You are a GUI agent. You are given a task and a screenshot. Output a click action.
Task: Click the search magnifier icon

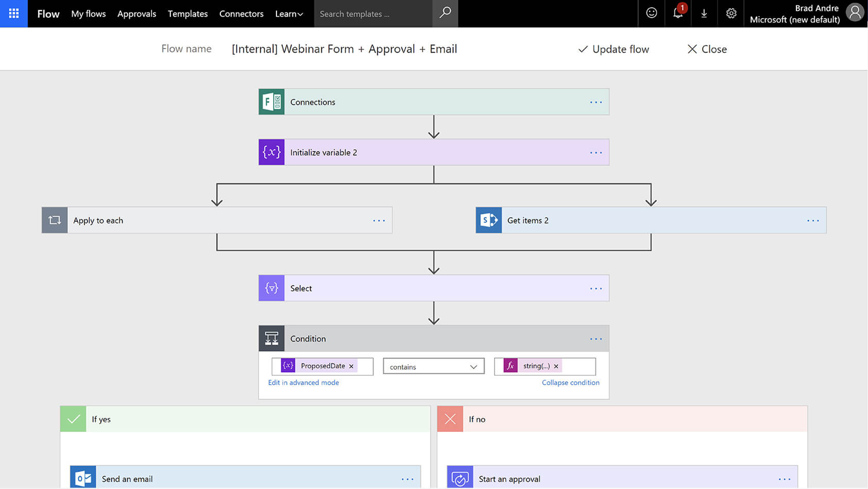click(x=445, y=13)
